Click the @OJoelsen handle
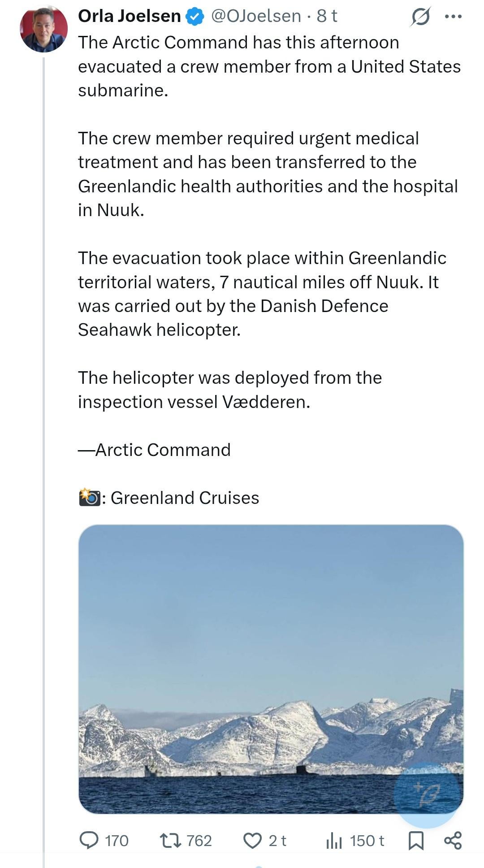The height and width of the screenshot is (868, 484). [x=256, y=16]
